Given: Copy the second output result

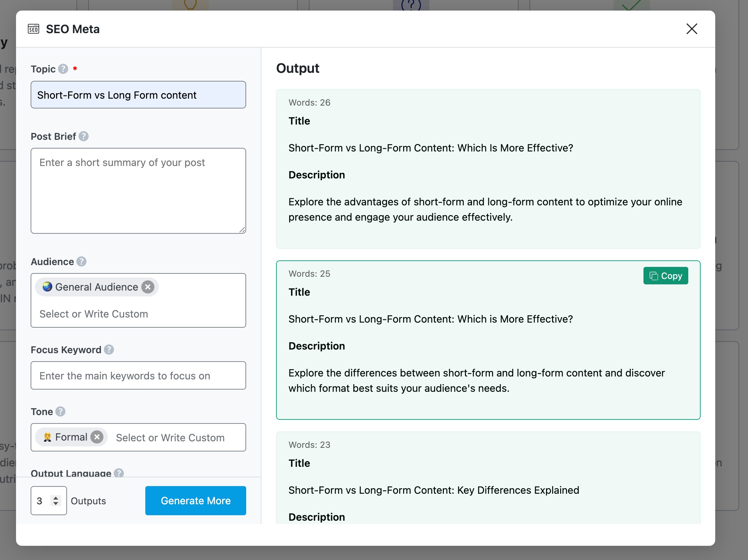Looking at the screenshot, I should [x=665, y=276].
